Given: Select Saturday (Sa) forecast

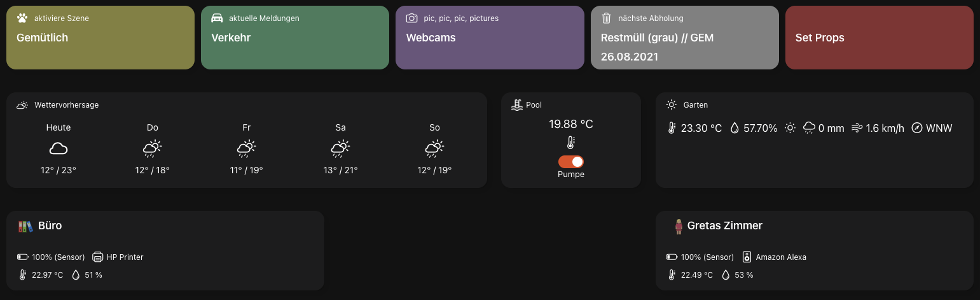Looking at the screenshot, I should 341,149.
